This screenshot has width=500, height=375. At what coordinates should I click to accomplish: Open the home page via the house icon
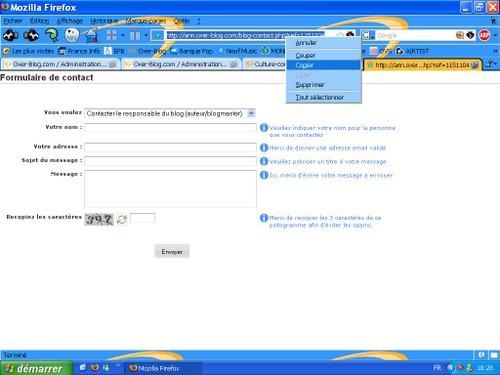coord(91,35)
